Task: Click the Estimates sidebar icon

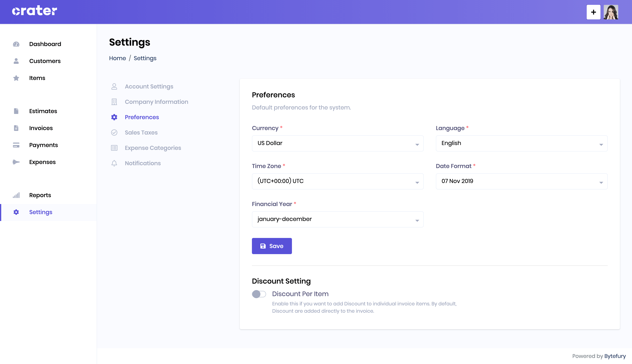Action: [x=16, y=111]
